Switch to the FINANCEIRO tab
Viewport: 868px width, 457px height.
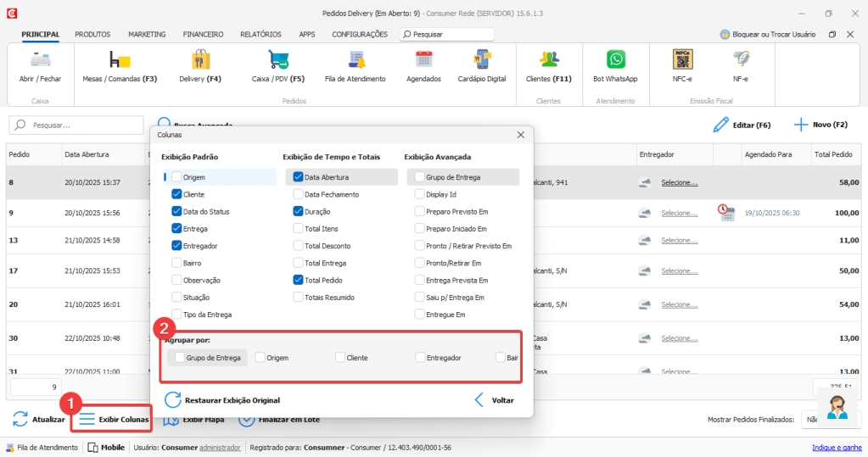[203, 35]
